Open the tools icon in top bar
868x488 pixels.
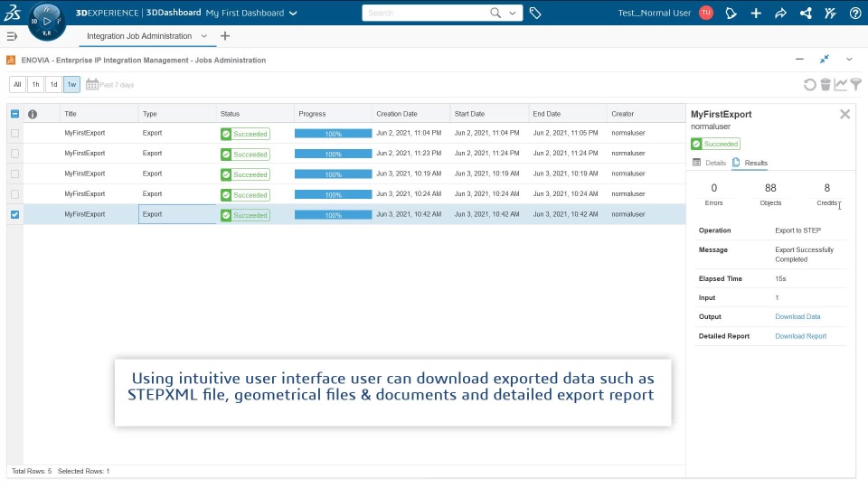click(830, 13)
